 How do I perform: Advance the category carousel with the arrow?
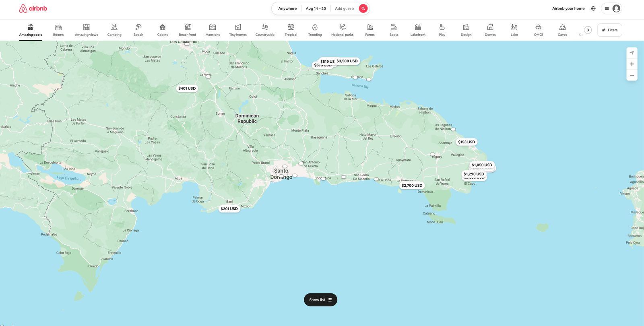point(588,30)
